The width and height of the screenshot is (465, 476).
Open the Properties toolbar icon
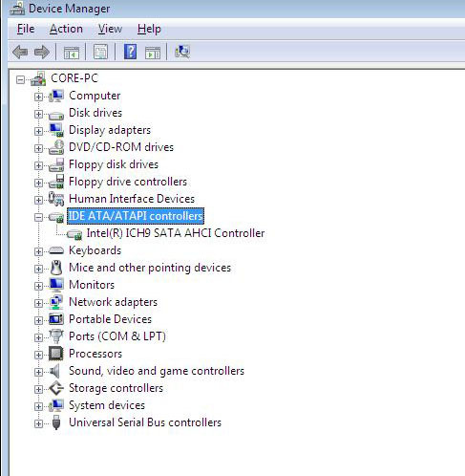click(x=100, y=52)
